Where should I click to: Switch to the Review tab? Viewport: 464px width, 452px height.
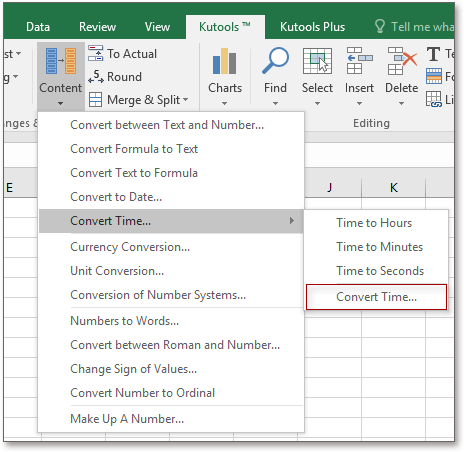click(97, 27)
